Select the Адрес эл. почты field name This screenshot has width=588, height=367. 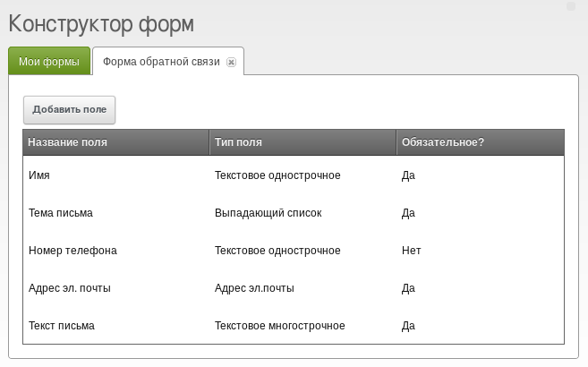tap(70, 288)
